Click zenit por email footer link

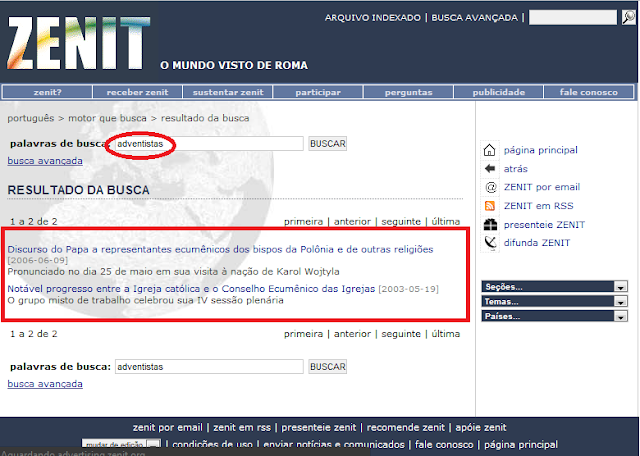(167, 427)
